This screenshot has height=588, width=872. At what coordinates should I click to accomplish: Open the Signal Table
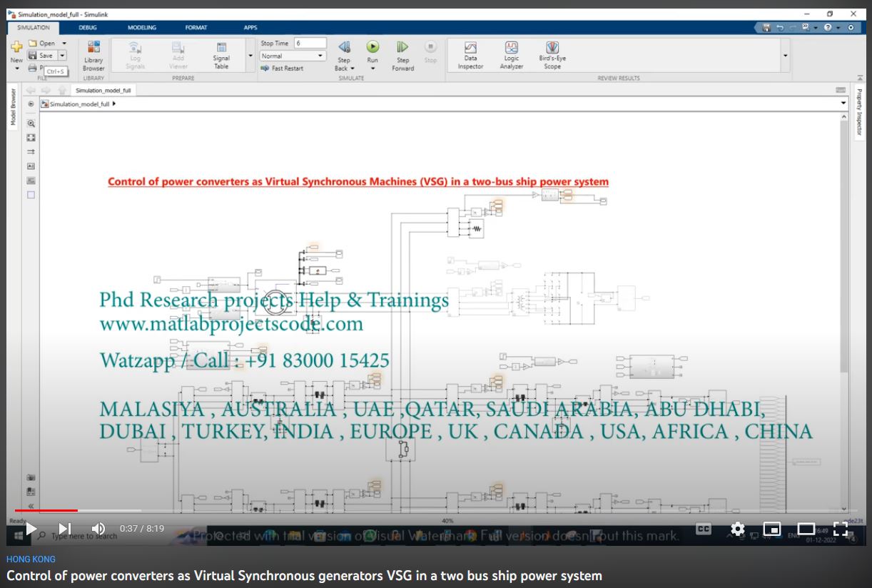point(221,54)
